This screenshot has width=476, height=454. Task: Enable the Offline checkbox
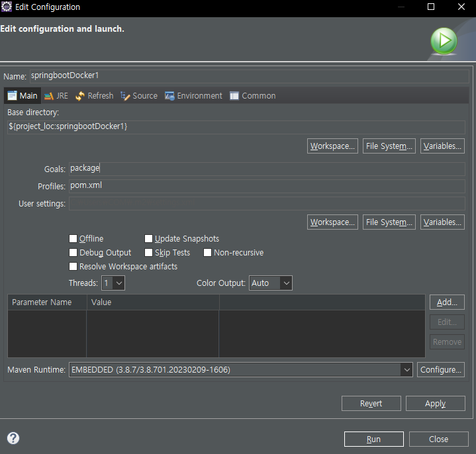tap(73, 238)
